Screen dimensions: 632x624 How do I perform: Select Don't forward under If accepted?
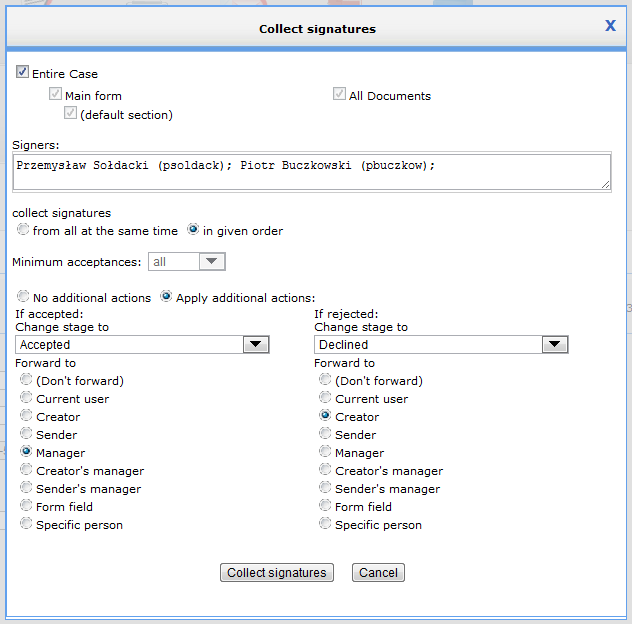[x=26, y=380]
